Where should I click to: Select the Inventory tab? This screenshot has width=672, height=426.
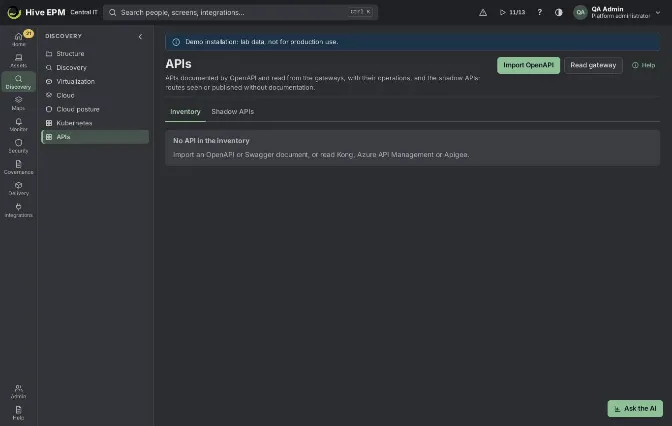pyautogui.click(x=185, y=111)
